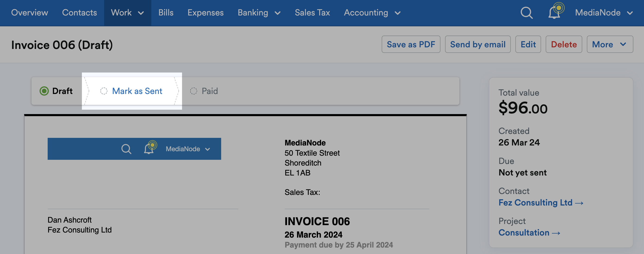Open the Contacts section
This screenshot has height=254, width=644.
[79, 12]
